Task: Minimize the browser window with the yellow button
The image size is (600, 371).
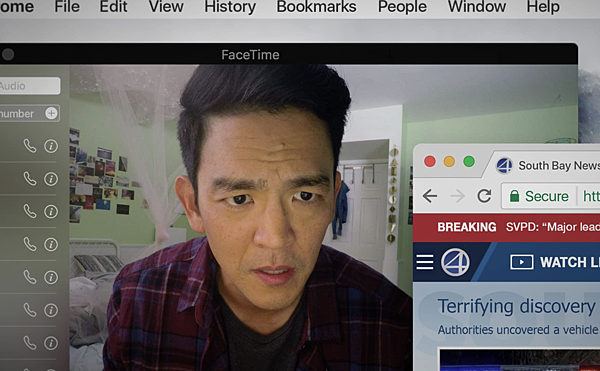Action: pyautogui.click(x=449, y=161)
